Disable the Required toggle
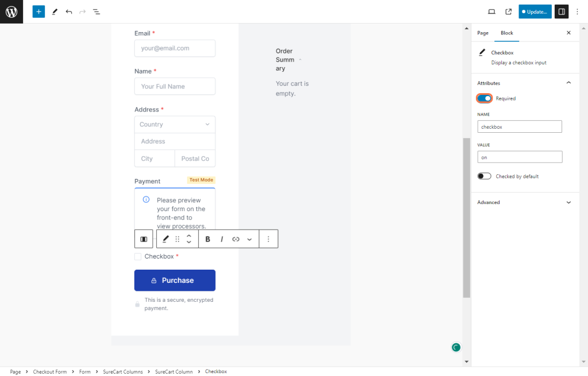 484,98
